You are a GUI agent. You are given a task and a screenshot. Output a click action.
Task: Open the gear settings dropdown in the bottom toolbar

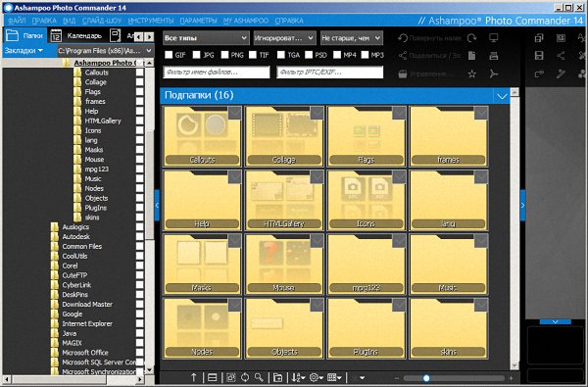click(x=317, y=377)
